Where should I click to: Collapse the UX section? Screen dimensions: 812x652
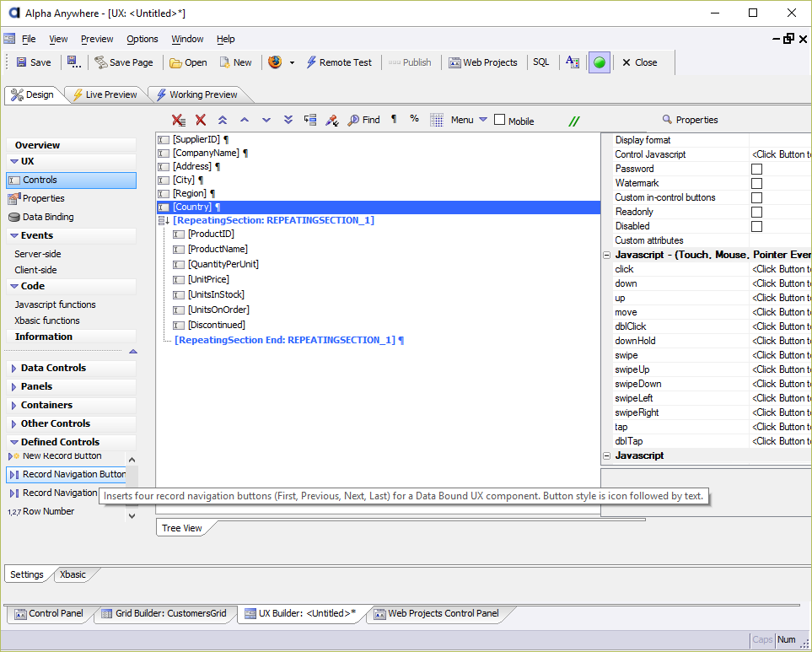(14, 162)
